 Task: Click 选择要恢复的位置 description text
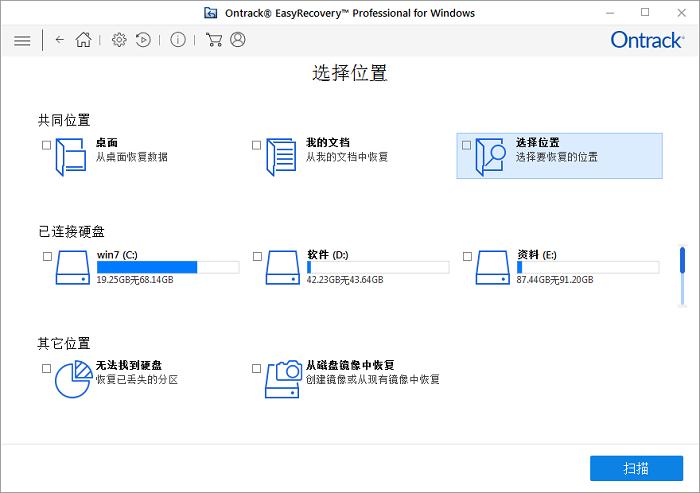click(x=557, y=157)
